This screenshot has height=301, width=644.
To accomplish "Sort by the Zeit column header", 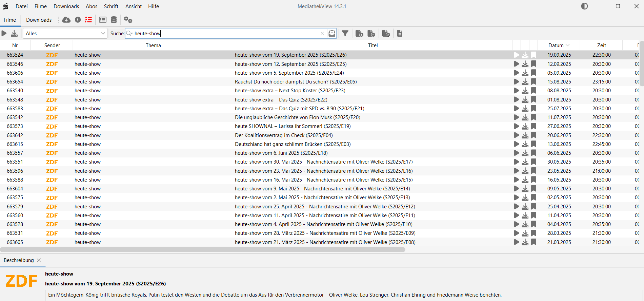I will [x=601, y=45].
